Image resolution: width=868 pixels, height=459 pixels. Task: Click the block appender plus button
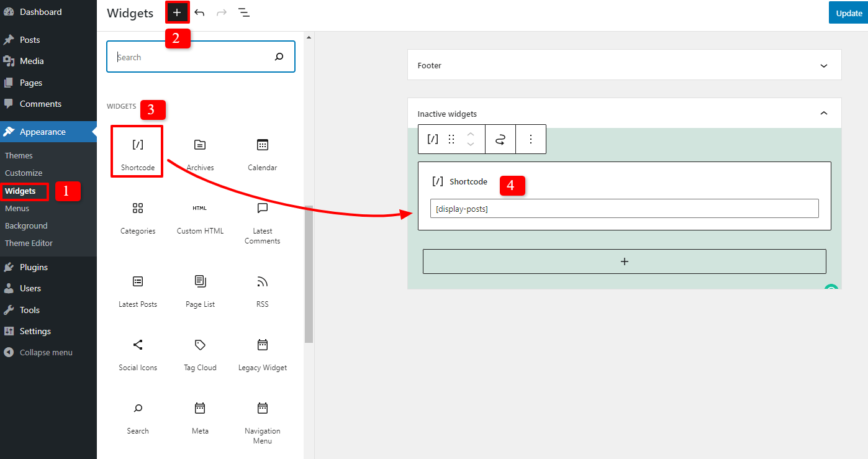(624, 261)
